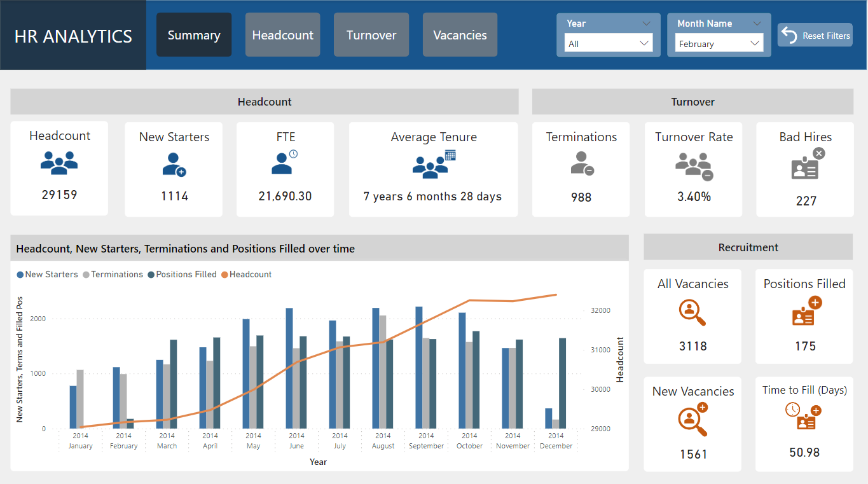Click the Time to Fill value 50.98

click(804, 453)
